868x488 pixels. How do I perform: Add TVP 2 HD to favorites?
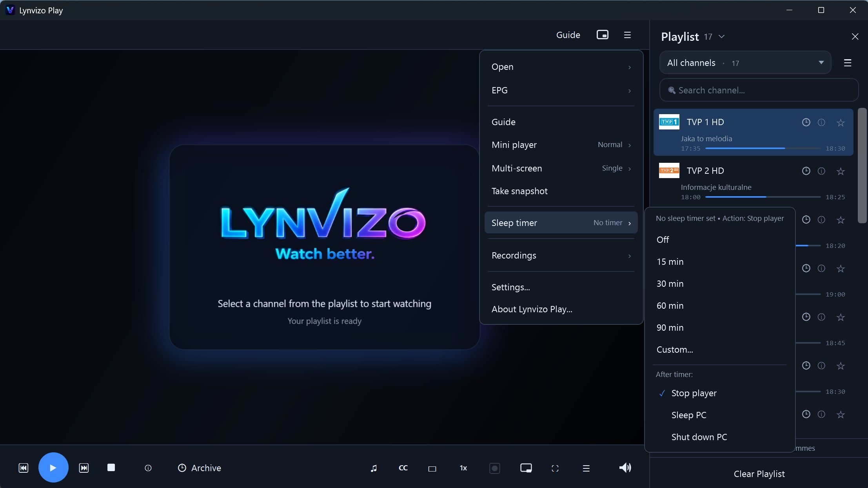[x=841, y=171]
